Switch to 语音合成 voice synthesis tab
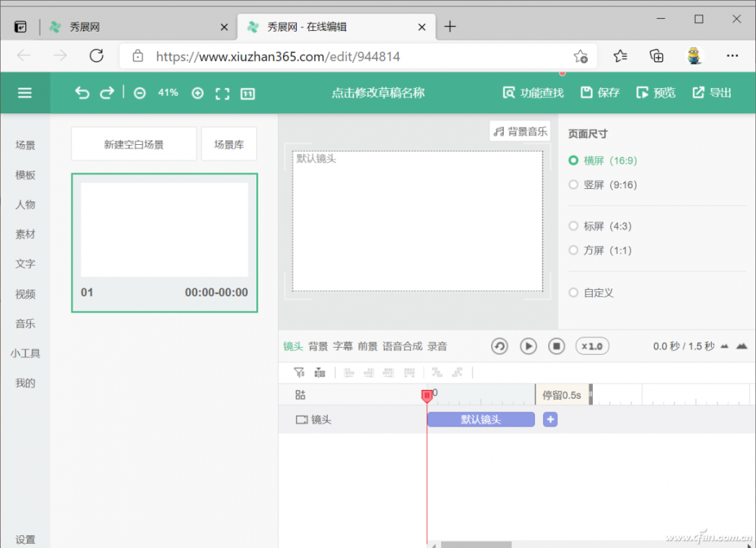 [402, 346]
